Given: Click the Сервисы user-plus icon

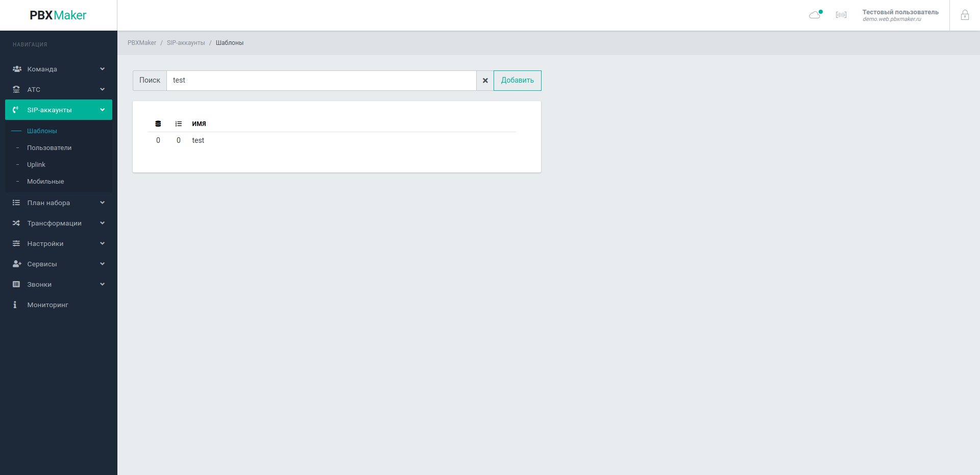Looking at the screenshot, I should click(17, 264).
